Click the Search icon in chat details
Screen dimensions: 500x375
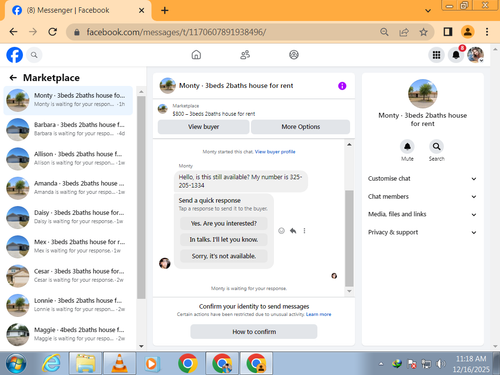pyautogui.click(x=436, y=146)
